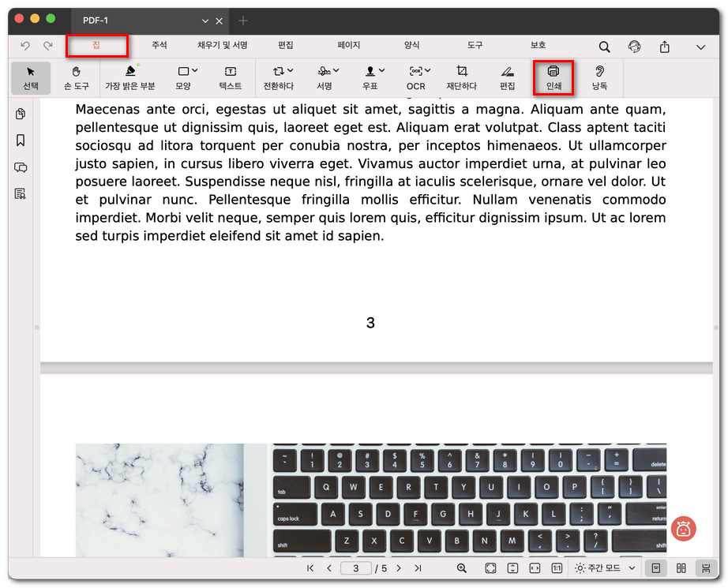728x588 pixels.
Task: Fit page height in view
Action: click(512, 568)
